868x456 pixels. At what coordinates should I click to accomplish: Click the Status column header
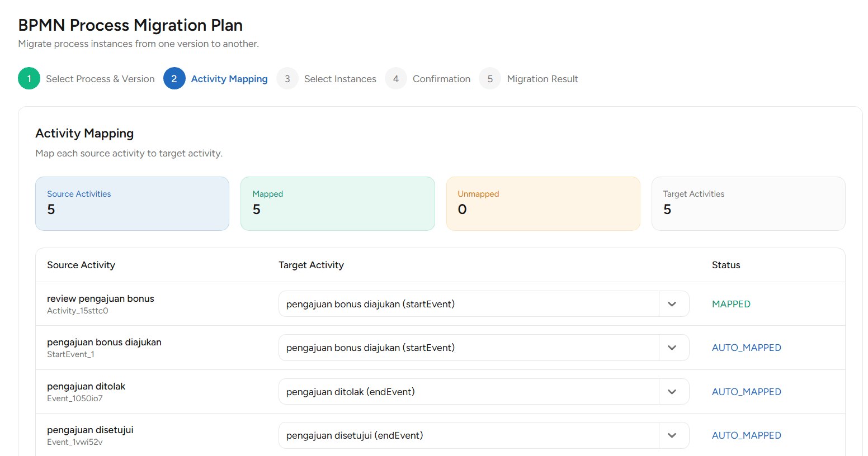point(726,265)
